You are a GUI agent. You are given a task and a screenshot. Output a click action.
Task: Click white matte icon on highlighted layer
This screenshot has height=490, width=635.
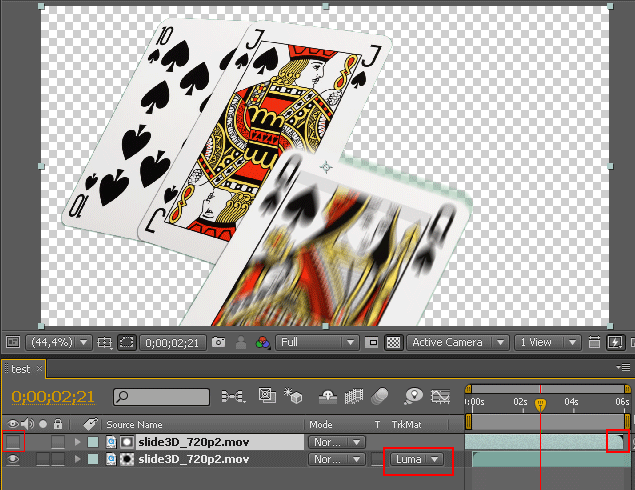[x=127, y=442]
